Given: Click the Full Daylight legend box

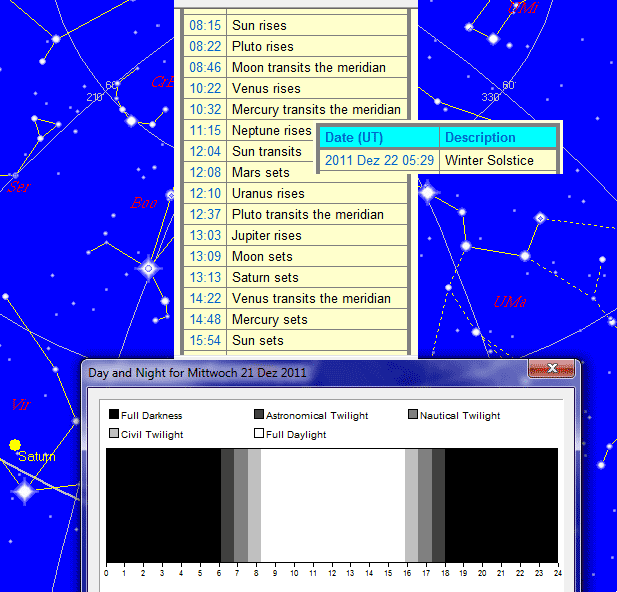Looking at the screenshot, I should coord(259,434).
